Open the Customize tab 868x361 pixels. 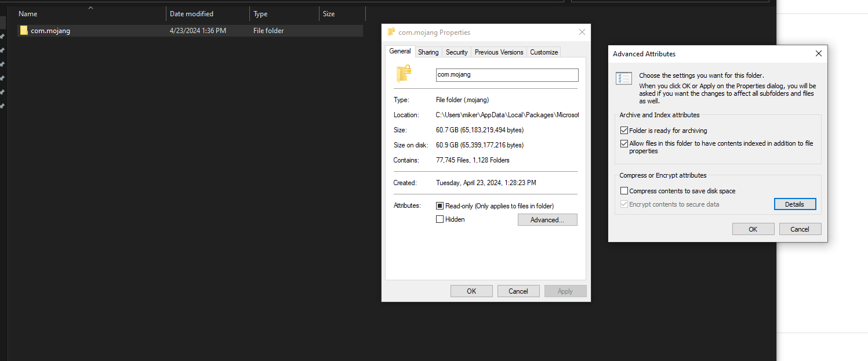[544, 52]
